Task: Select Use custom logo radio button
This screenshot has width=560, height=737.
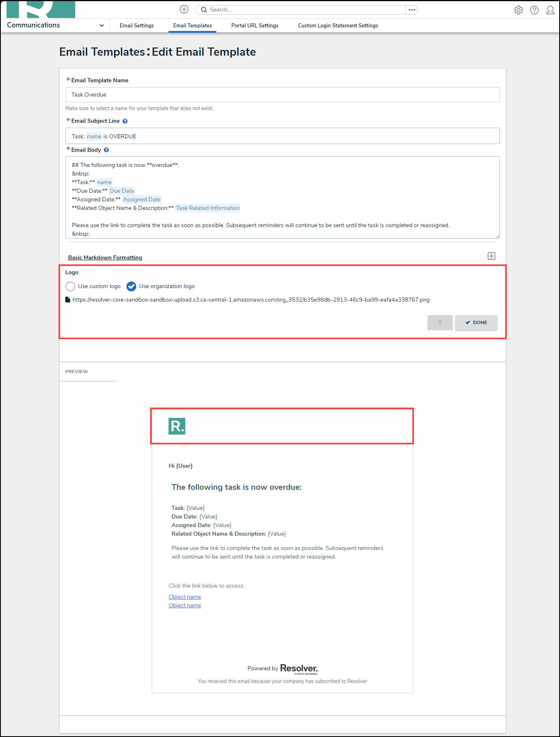Action: tap(70, 286)
